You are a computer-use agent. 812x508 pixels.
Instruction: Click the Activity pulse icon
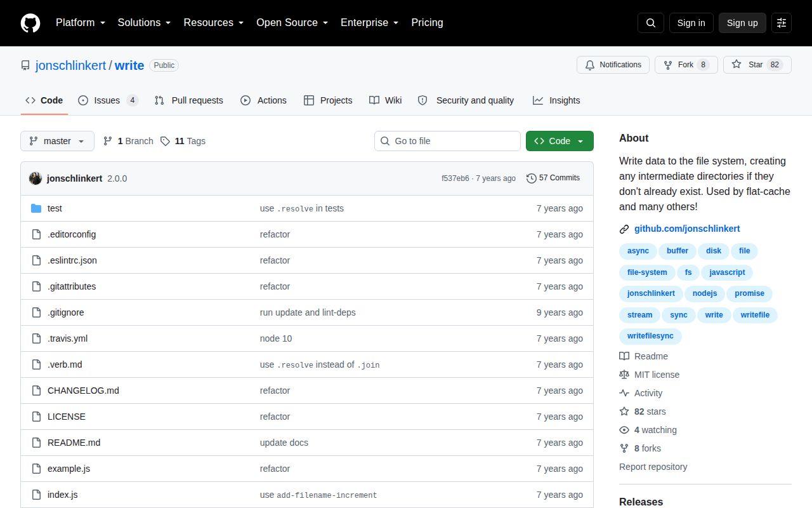624,393
